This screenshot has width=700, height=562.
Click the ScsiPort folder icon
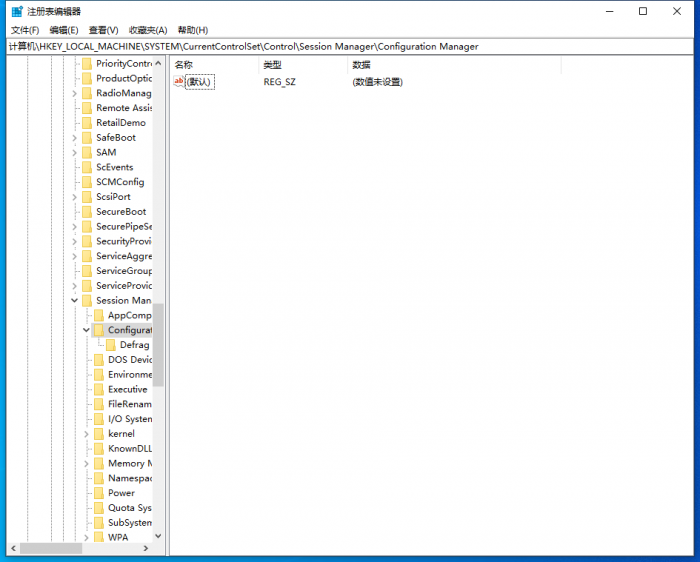[87, 197]
